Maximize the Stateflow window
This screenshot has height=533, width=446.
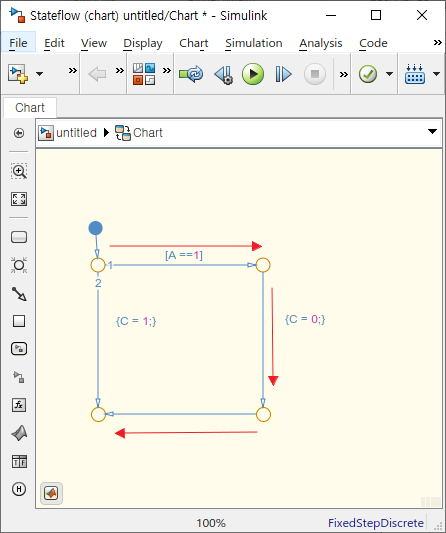click(376, 15)
